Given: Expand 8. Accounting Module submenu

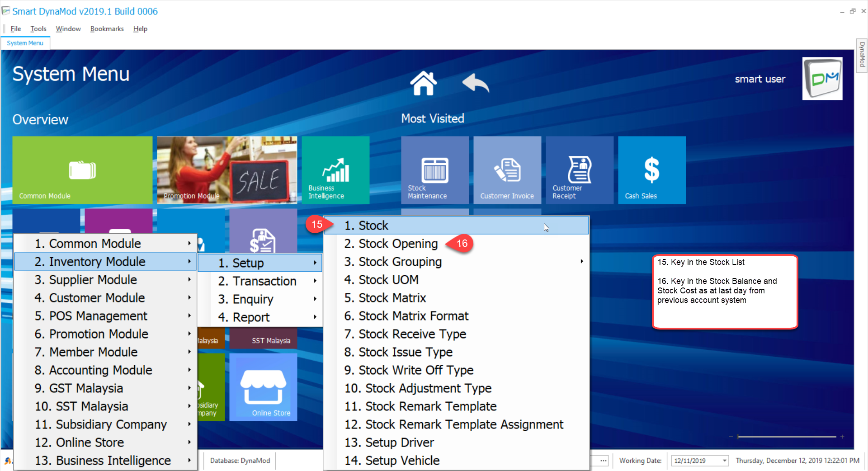Looking at the screenshot, I should tap(105, 370).
